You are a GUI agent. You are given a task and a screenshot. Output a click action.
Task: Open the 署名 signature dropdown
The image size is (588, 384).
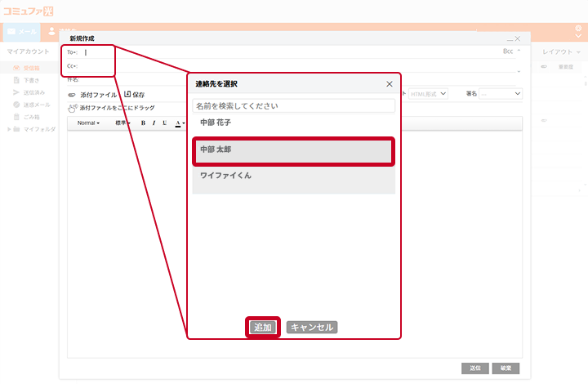pos(500,94)
